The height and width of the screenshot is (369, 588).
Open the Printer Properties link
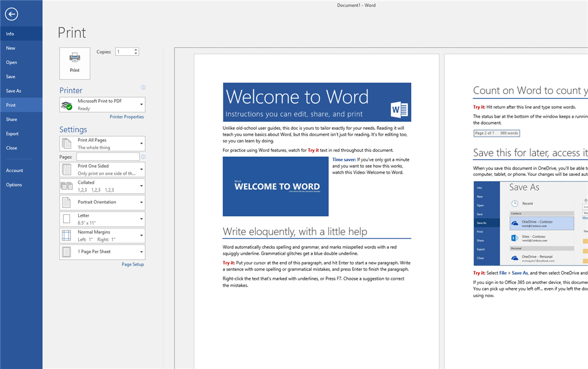(x=127, y=117)
